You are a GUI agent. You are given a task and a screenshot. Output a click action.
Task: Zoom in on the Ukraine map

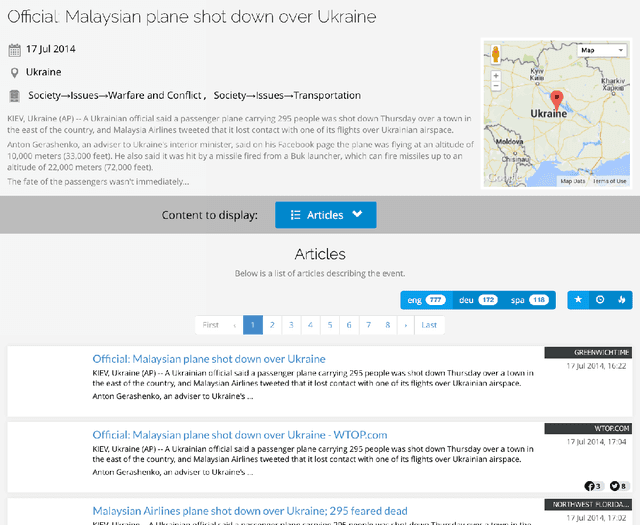point(496,75)
